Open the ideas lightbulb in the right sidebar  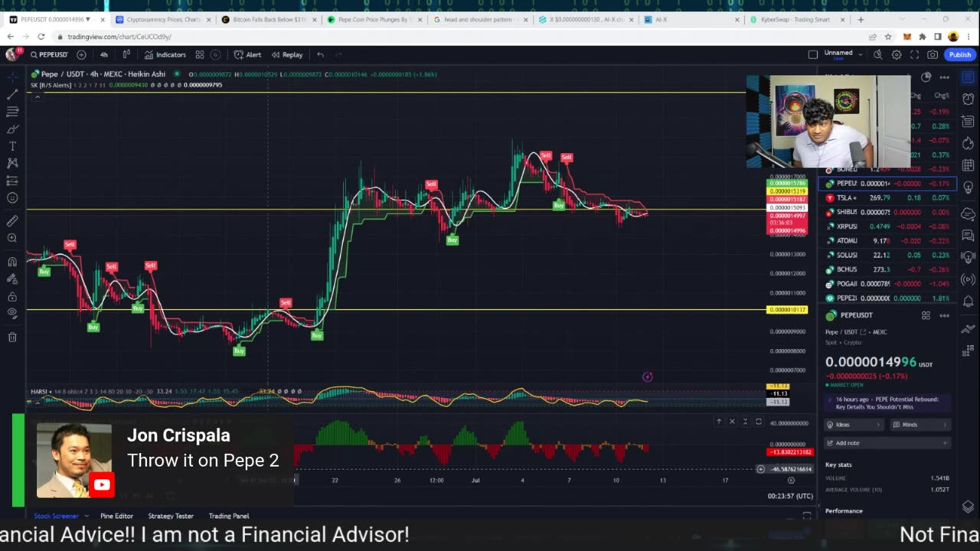click(969, 187)
